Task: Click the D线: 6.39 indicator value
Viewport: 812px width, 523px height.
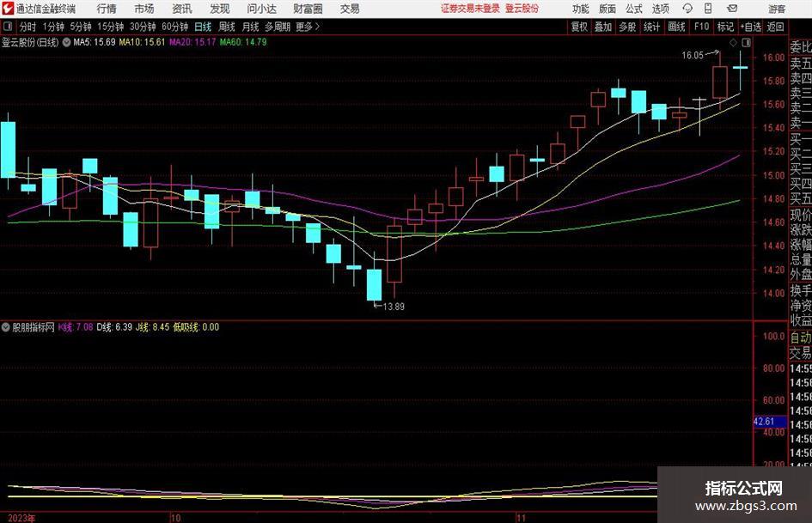Action: click(114, 327)
